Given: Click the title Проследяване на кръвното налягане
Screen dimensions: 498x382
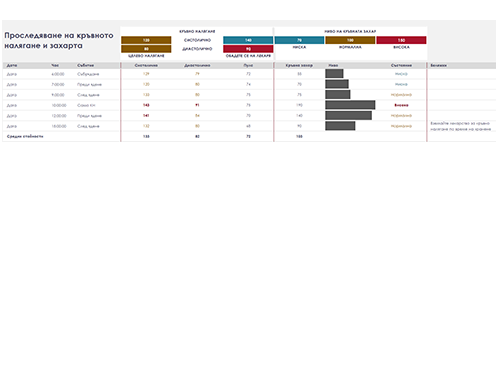Looking at the screenshot, I should pos(59,40).
